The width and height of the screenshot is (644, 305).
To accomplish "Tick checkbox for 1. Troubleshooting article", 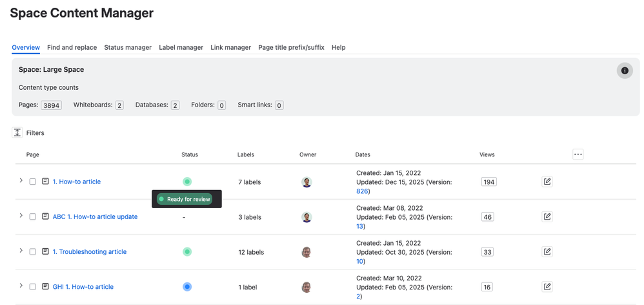I will click(x=32, y=251).
